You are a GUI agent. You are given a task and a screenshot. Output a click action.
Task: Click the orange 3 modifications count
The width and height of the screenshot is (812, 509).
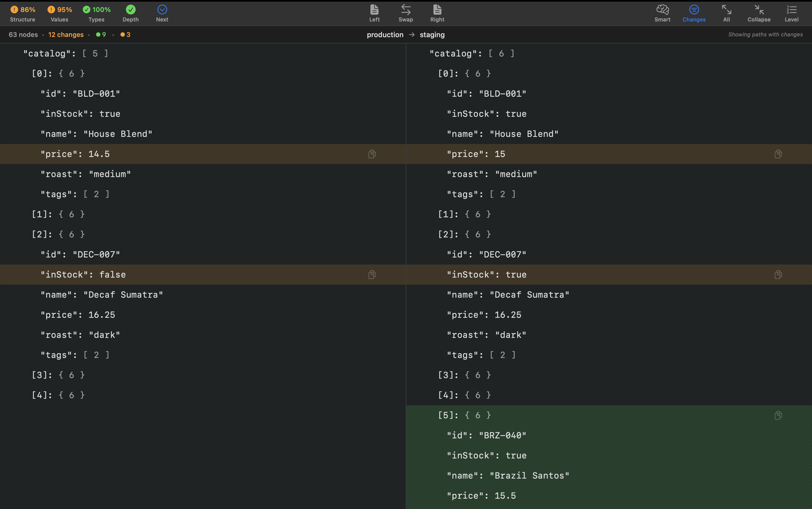point(125,35)
